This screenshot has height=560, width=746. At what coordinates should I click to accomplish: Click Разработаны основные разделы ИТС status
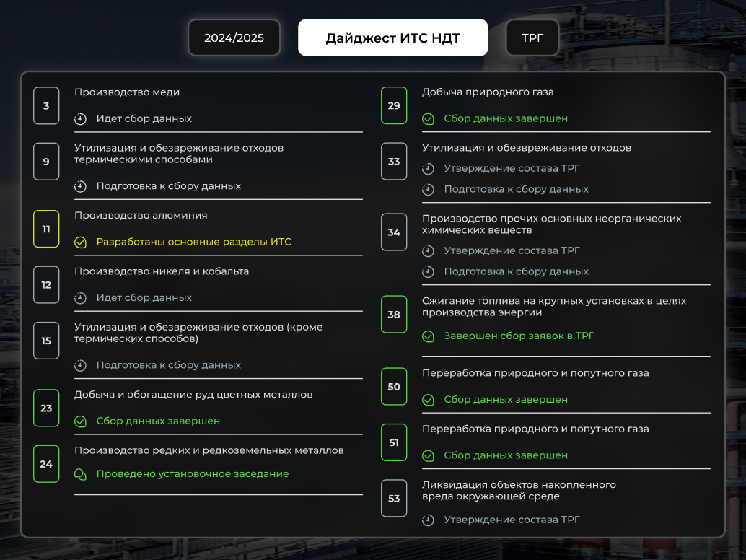(x=193, y=242)
